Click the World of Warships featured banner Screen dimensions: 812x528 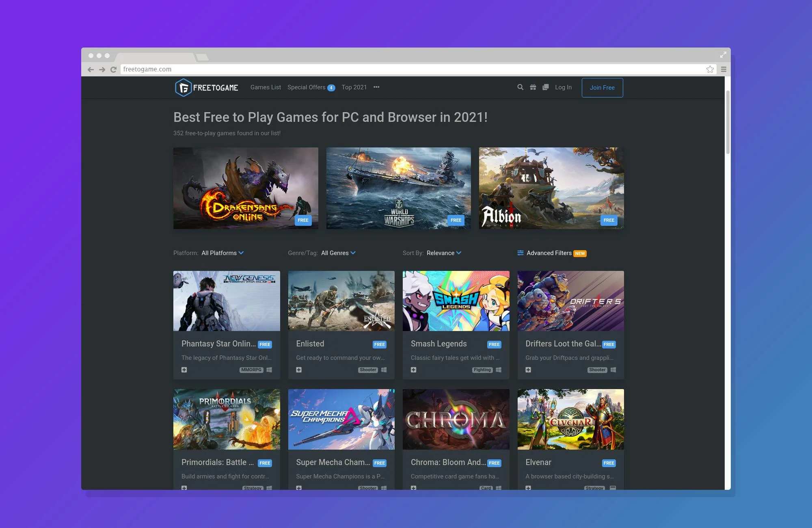click(399, 188)
